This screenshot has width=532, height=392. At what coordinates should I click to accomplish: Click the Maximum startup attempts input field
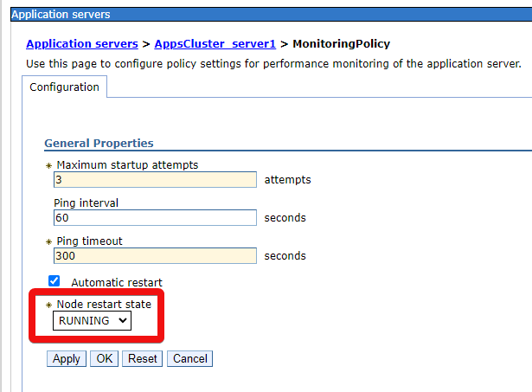pyautogui.click(x=155, y=180)
